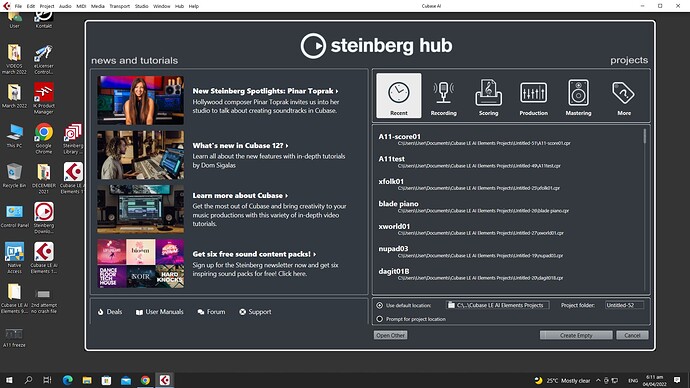The height and width of the screenshot is (388, 690).
Task: Select the Mastering speaker icon category
Action: click(578, 96)
